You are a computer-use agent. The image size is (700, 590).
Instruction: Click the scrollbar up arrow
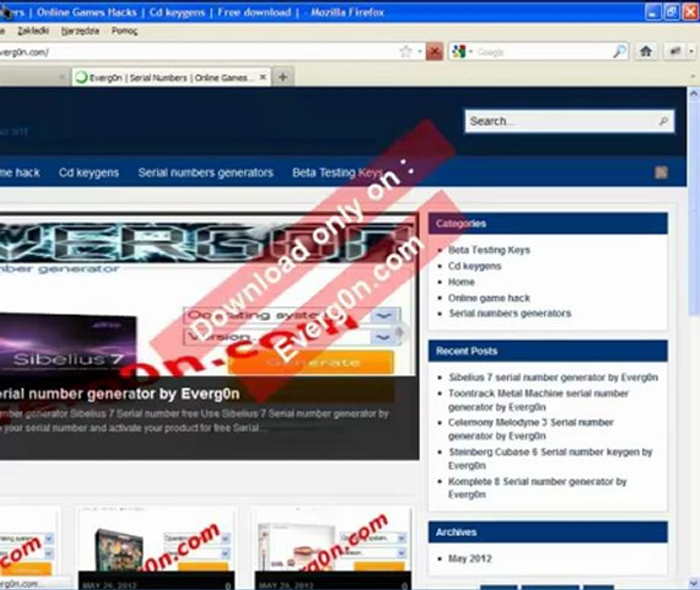point(693,93)
